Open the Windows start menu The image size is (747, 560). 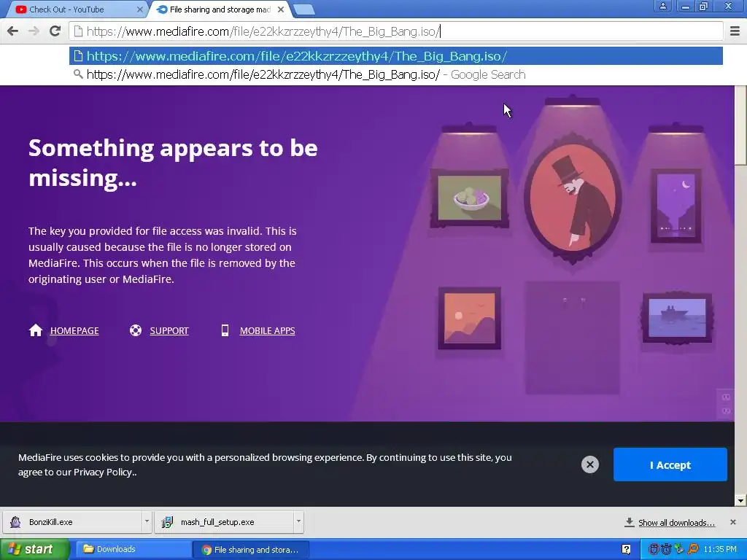tap(34, 550)
